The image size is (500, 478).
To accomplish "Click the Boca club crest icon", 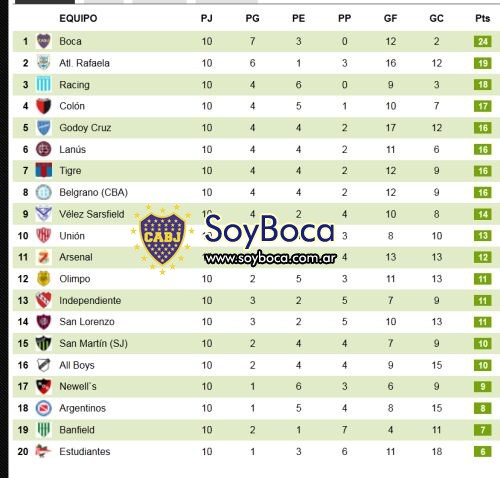I will (44, 41).
